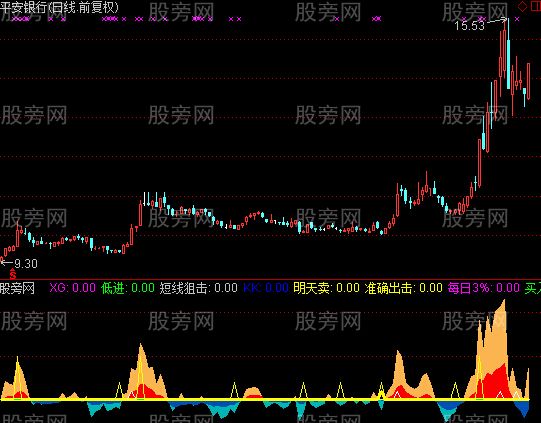Click the white 股旁网 indicator name label
The height and width of the screenshot is (423, 541).
[x=17, y=288]
